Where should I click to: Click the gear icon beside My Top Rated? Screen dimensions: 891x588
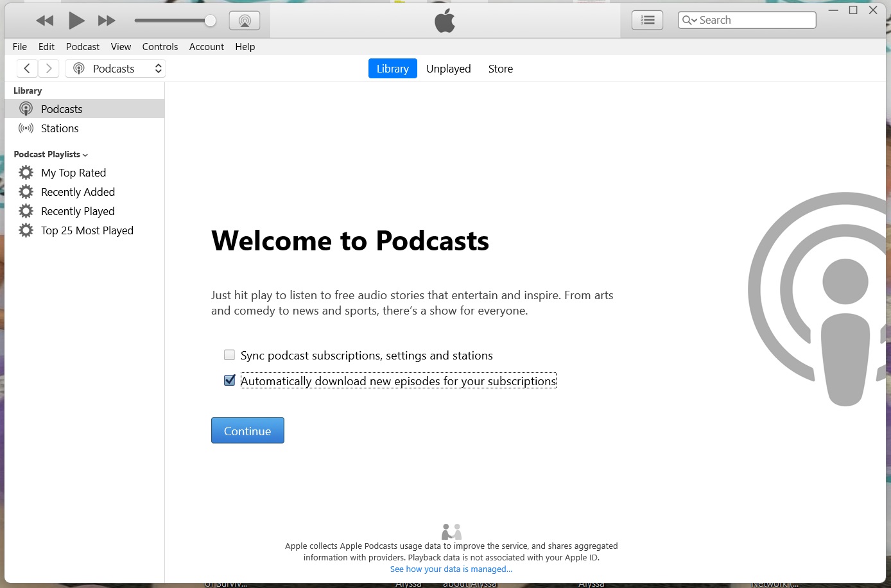[26, 173]
